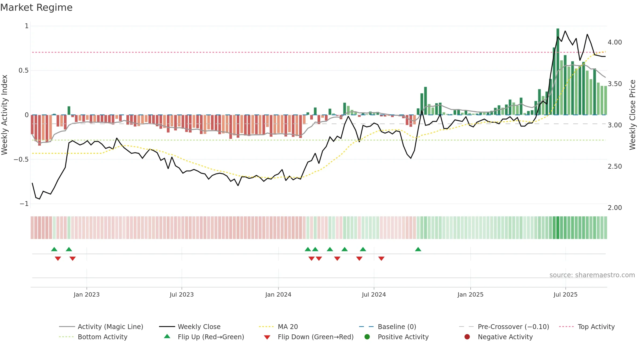Click the Weekly Close legend entry
644x362 pixels.
[x=190, y=327]
